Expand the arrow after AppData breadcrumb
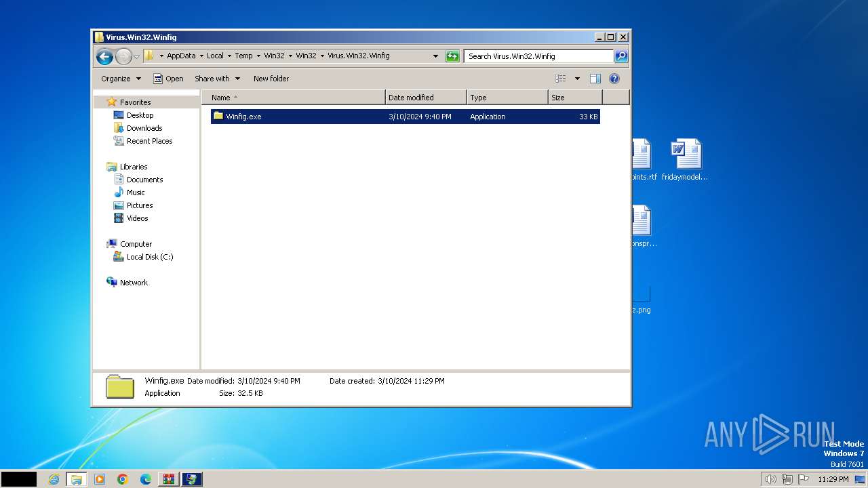The width and height of the screenshot is (868, 488). click(x=201, y=56)
